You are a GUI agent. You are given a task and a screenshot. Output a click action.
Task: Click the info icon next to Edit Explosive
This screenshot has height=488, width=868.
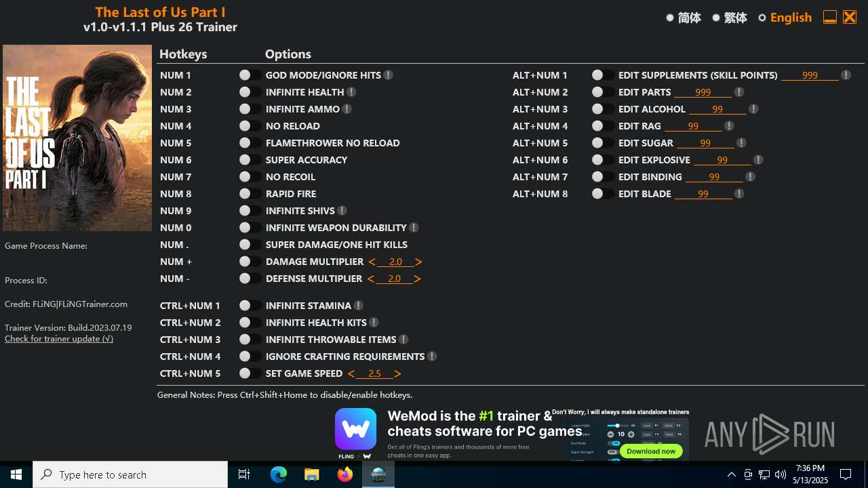[757, 160]
